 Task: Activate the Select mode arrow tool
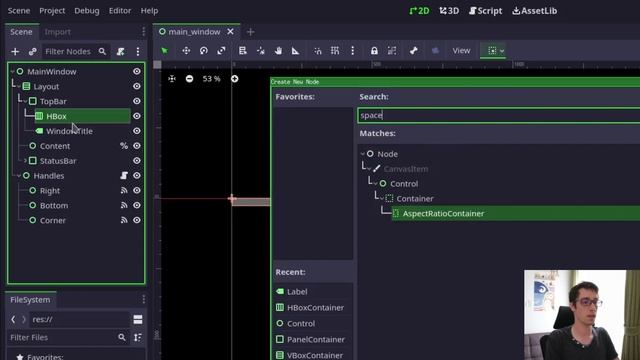click(164, 51)
